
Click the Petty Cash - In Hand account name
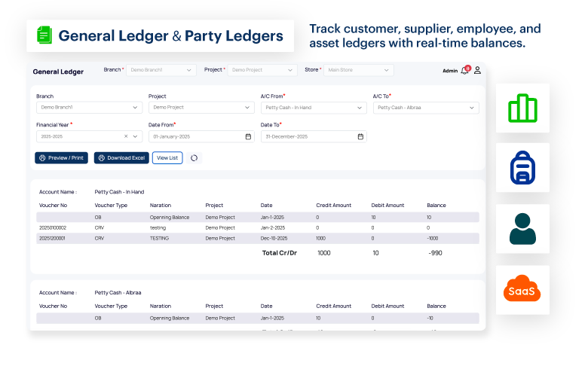pyautogui.click(x=119, y=192)
